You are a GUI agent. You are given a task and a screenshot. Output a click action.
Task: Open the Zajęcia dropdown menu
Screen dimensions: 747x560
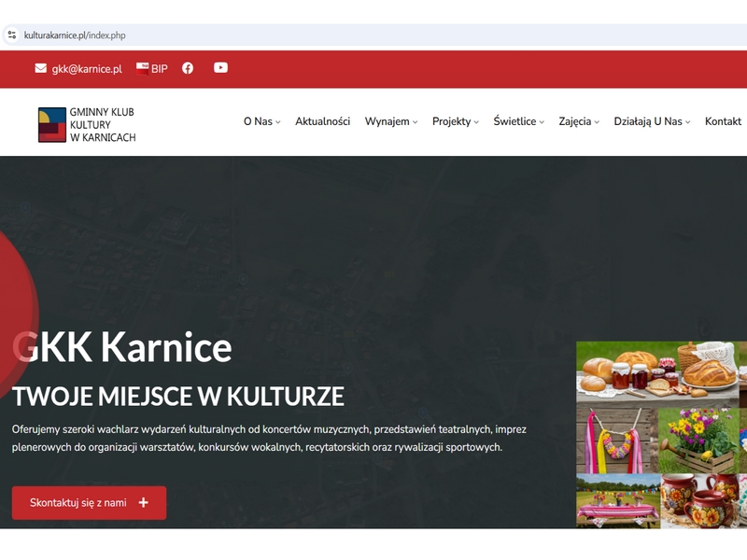click(578, 121)
